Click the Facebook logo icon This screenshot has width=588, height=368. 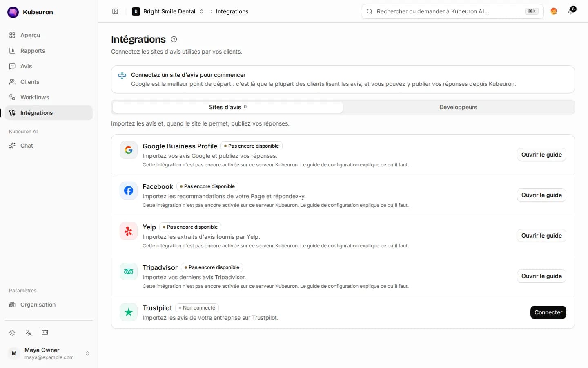coord(129,191)
